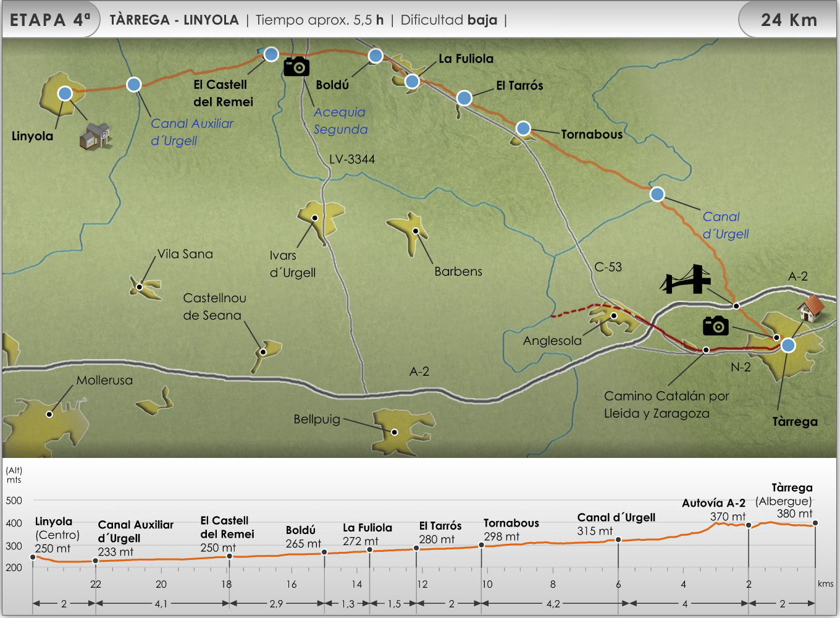Select the Tornabous 298 mt elevation point

pos(482,545)
